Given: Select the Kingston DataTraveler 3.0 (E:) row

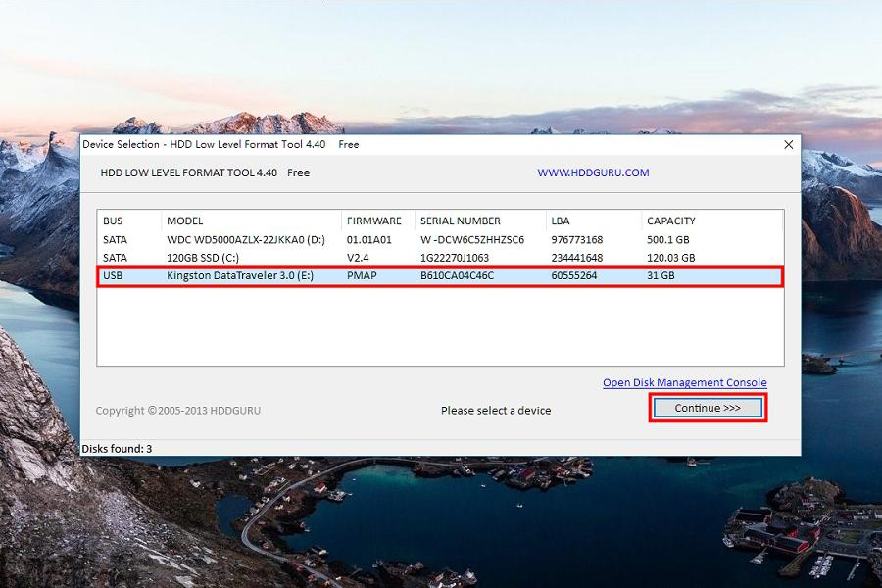Looking at the screenshot, I should pyautogui.click(x=440, y=275).
